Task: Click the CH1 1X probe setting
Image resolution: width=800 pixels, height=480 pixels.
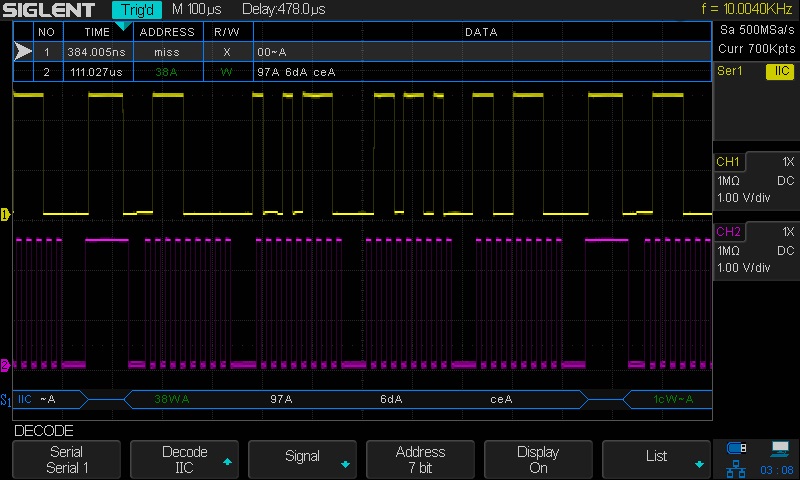Action: (x=788, y=162)
